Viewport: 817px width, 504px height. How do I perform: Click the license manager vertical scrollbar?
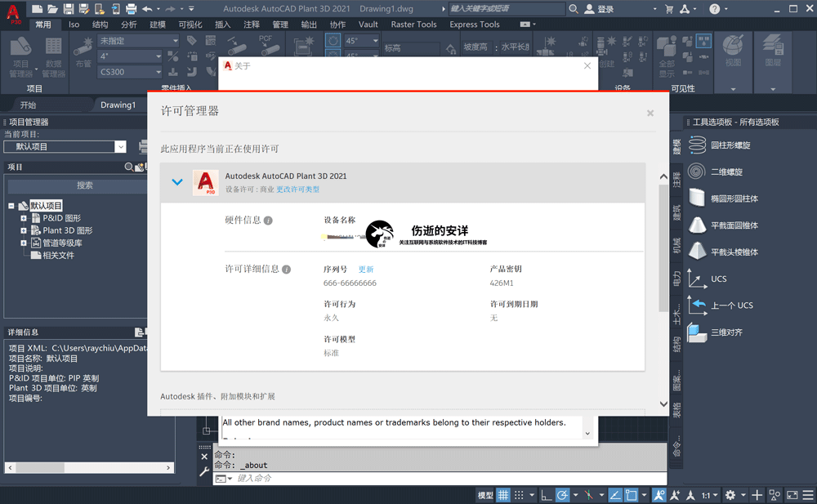[663, 248]
